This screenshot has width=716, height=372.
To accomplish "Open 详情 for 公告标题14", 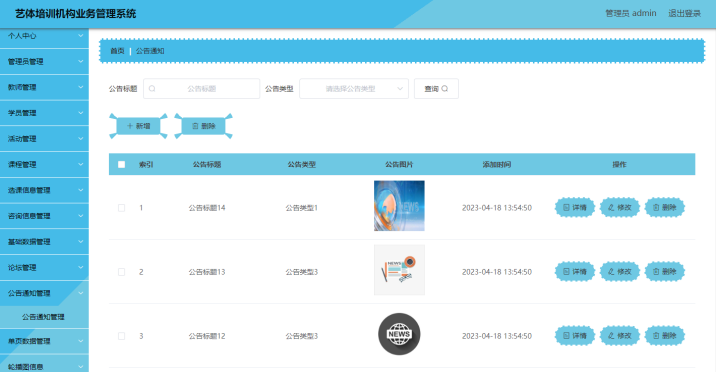I will tap(574, 208).
